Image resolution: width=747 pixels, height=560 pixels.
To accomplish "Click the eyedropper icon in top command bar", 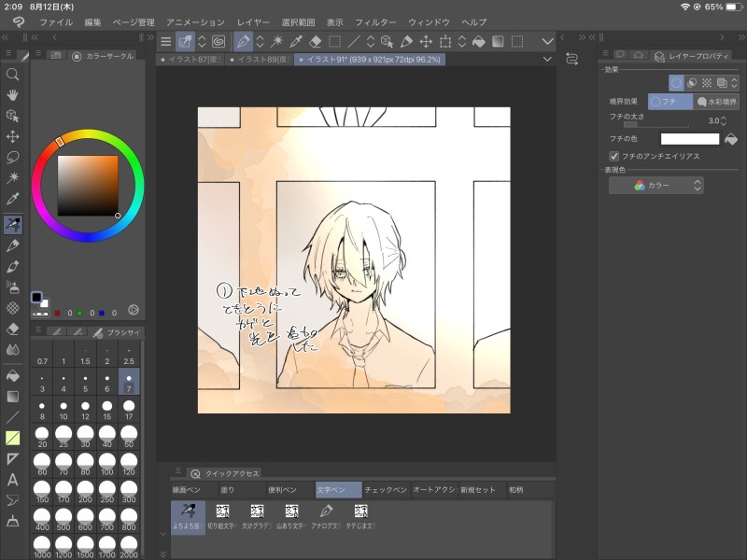I will click(x=296, y=41).
